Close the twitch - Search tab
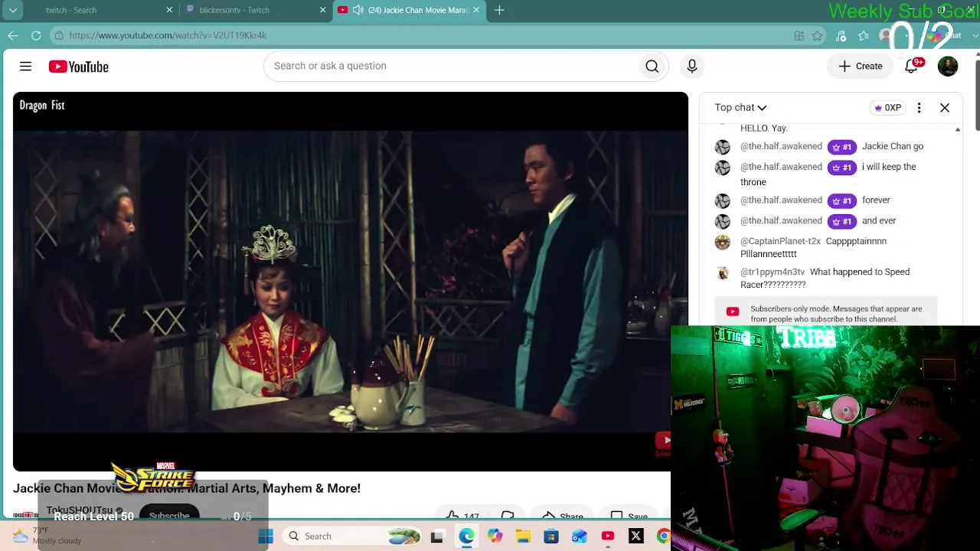This screenshot has height=551, width=980. coord(169,10)
